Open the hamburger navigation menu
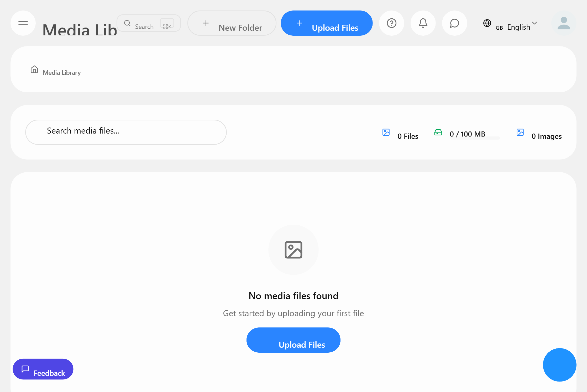Image resolution: width=587 pixels, height=392 pixels. (23, 23)
